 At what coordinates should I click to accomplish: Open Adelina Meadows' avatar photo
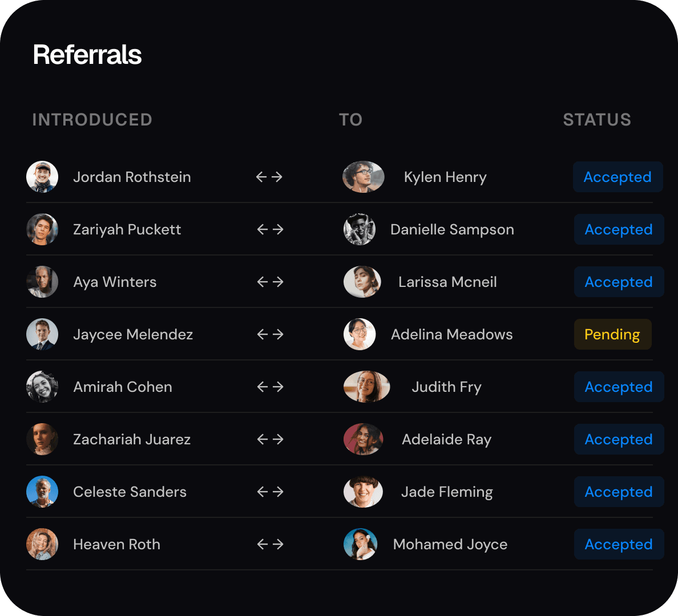coord(360,334)
